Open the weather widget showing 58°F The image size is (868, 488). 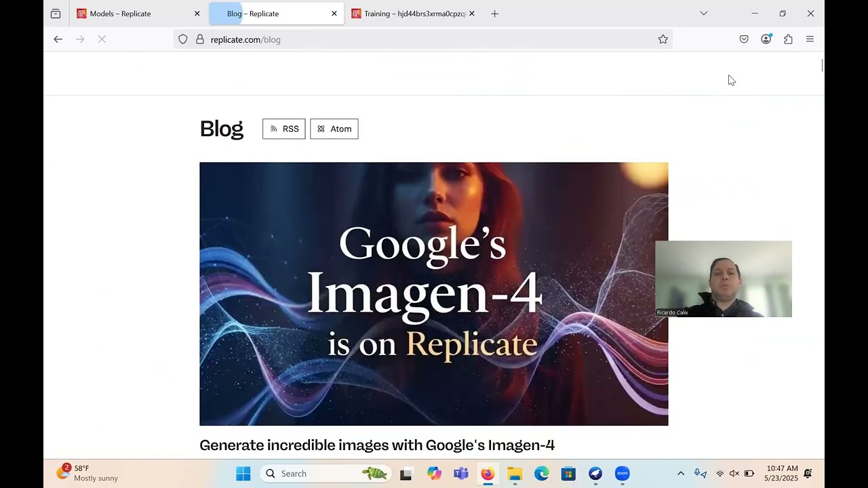click(87, 473)
